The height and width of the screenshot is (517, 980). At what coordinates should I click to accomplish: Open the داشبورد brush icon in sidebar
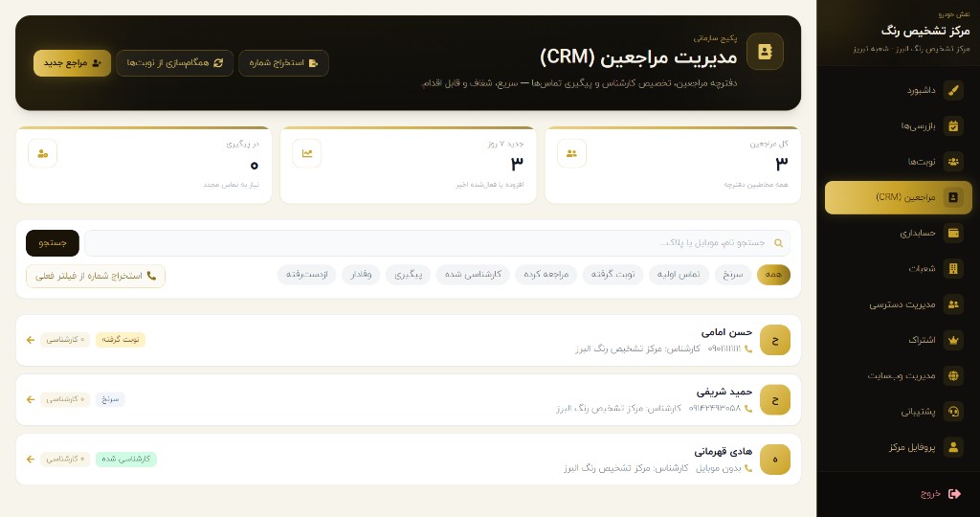point(953,90)
